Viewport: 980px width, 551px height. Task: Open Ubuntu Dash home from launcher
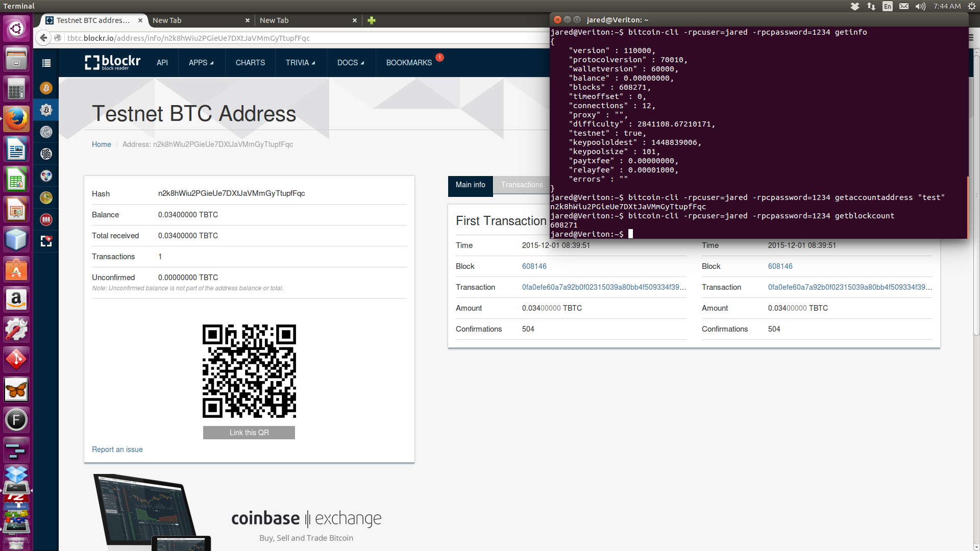(16, 28)
